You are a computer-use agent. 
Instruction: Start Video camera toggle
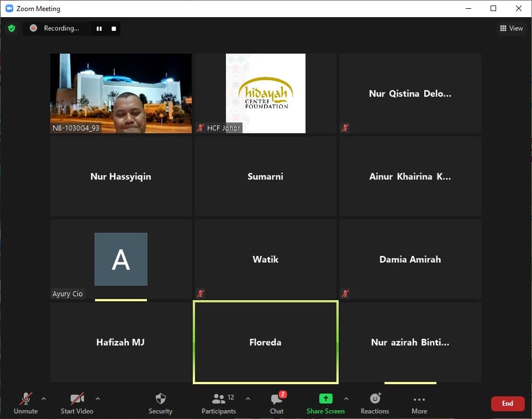tap(77, 403)
